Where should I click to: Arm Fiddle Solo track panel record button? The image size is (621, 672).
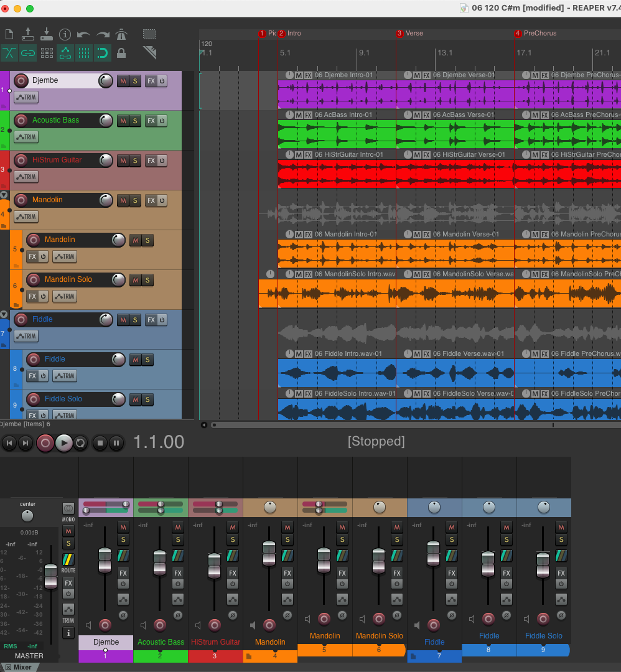34,399
